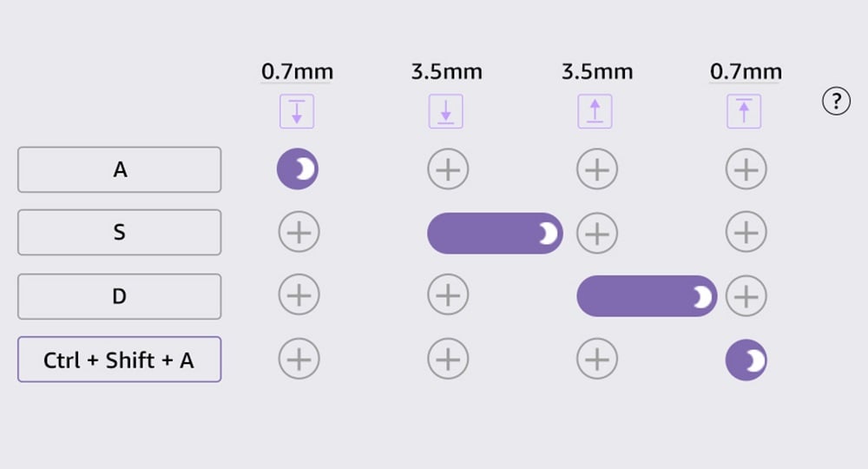Viewport: 868px width, 469px height.
Task: Select the A key binding field
Action: [120, 169]
